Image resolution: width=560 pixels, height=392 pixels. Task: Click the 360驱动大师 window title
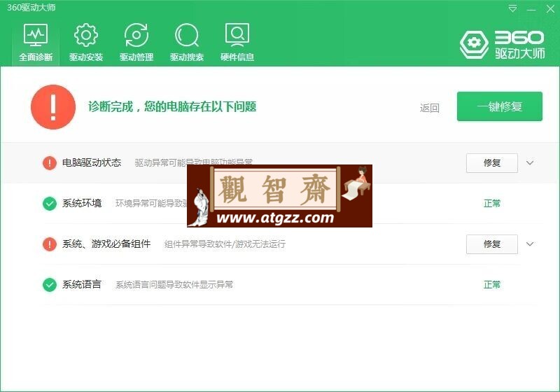click(31, 8)
